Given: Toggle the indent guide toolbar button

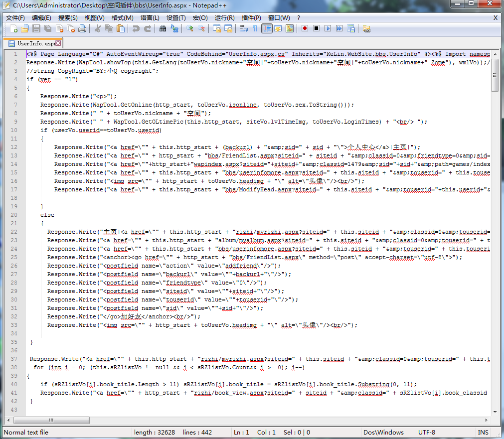Looking at the screenshot, I should tap(267, 28).
